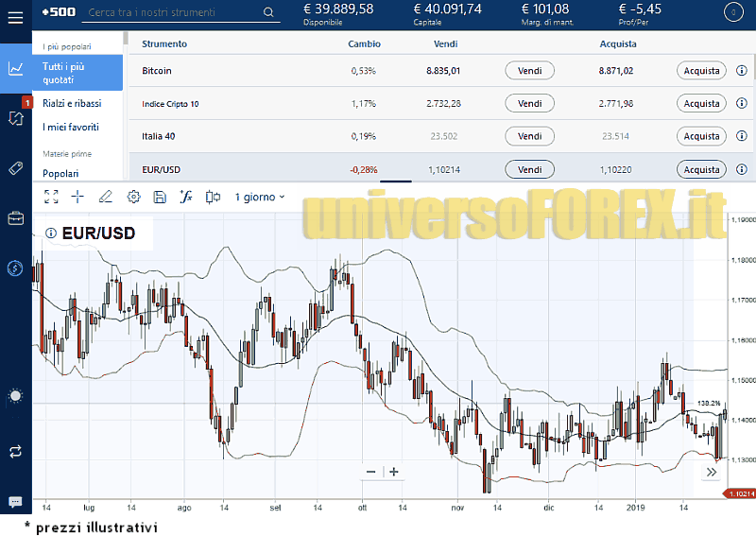Viewport: 756px width, 536px height.
Task: Open 'I miei favoriti' list
Action: point(71,127)
